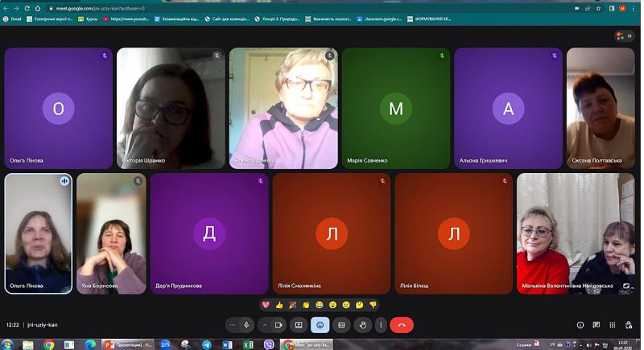Send the heart emoji reaction

click(x=266, y=305)
